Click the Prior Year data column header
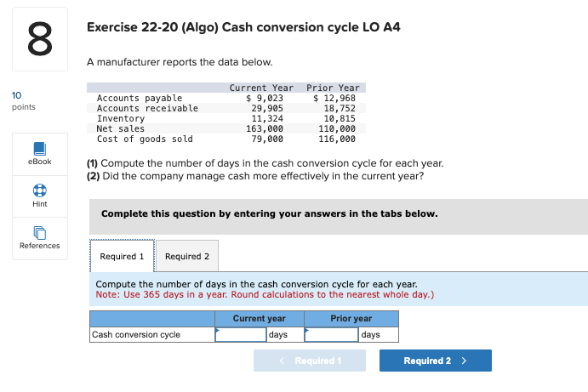Image resolution: width=588 pixels, height=392 pixels. (x=333, y=88)
